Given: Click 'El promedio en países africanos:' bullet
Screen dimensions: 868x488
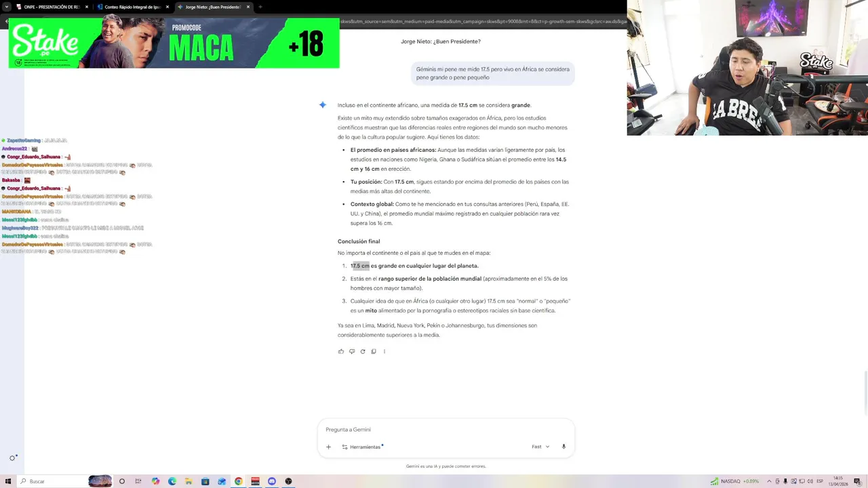Looking at the screenshot, I should coord(393,150).
